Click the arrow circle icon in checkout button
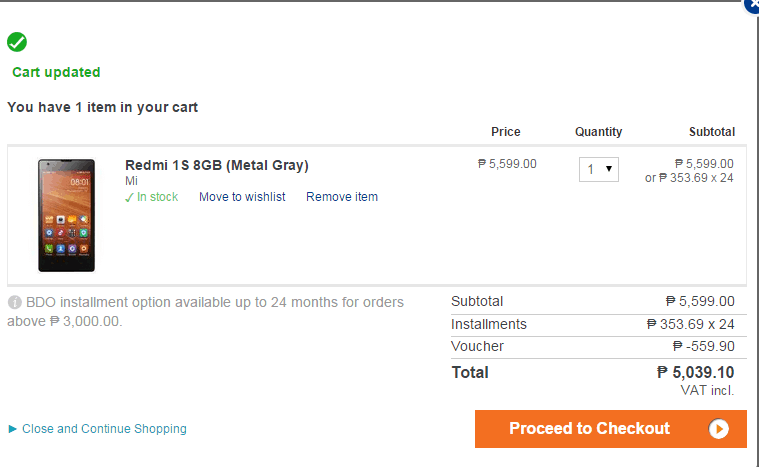The height and width of the screenshot is (467, 759). (719, 429)
